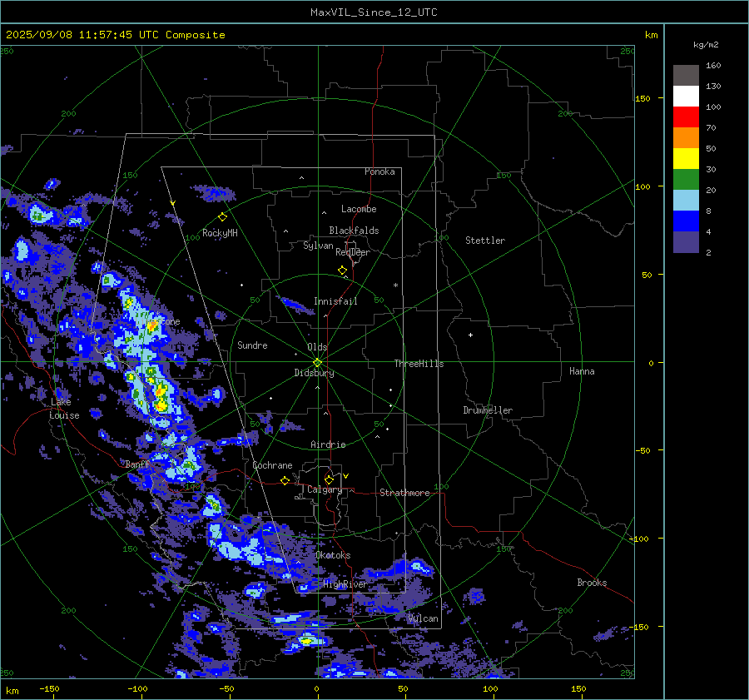Click the Lake Louise label
The height and width of the screenshot is (700, 749).
(64, 409)
